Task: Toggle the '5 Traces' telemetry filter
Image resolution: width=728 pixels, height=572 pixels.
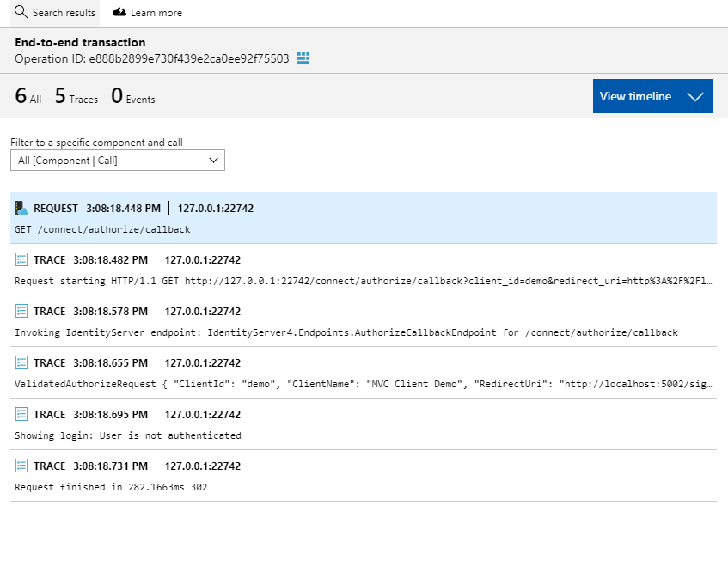Action: pos(76,96)
